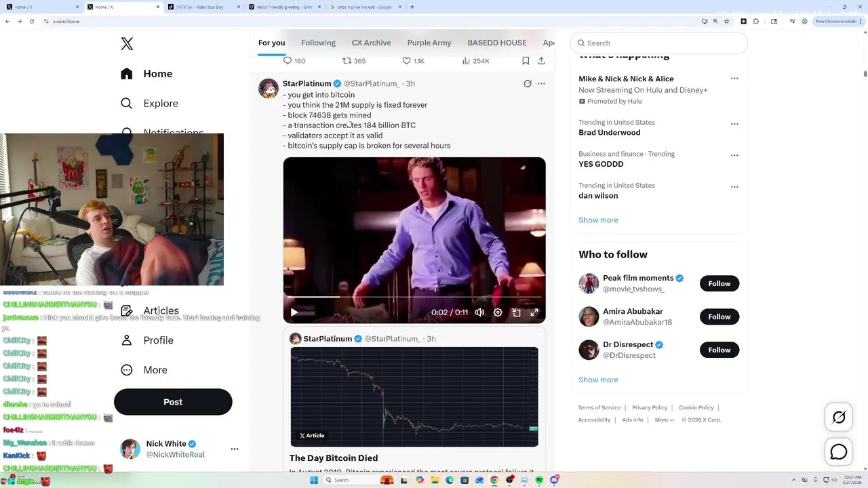The image size is (868, 488).
Task: Open the More sidebar menu
Action: click(x=144, y=370)
